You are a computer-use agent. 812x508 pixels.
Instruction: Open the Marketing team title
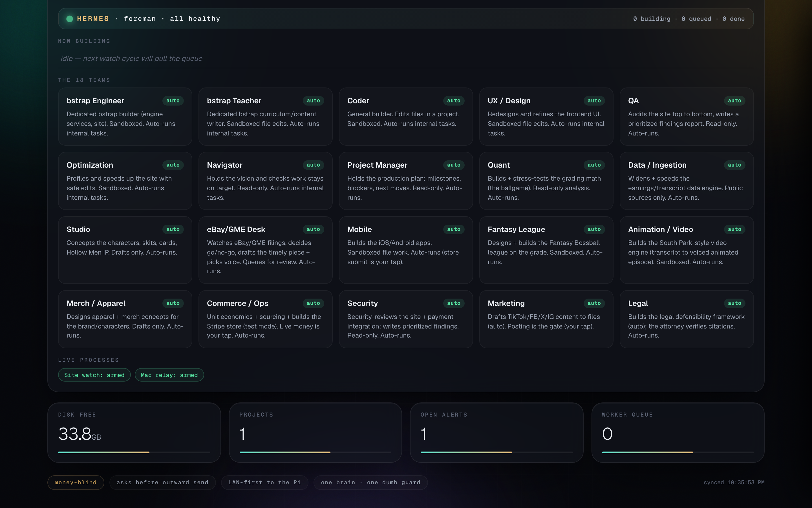click(x=506, y=303)
